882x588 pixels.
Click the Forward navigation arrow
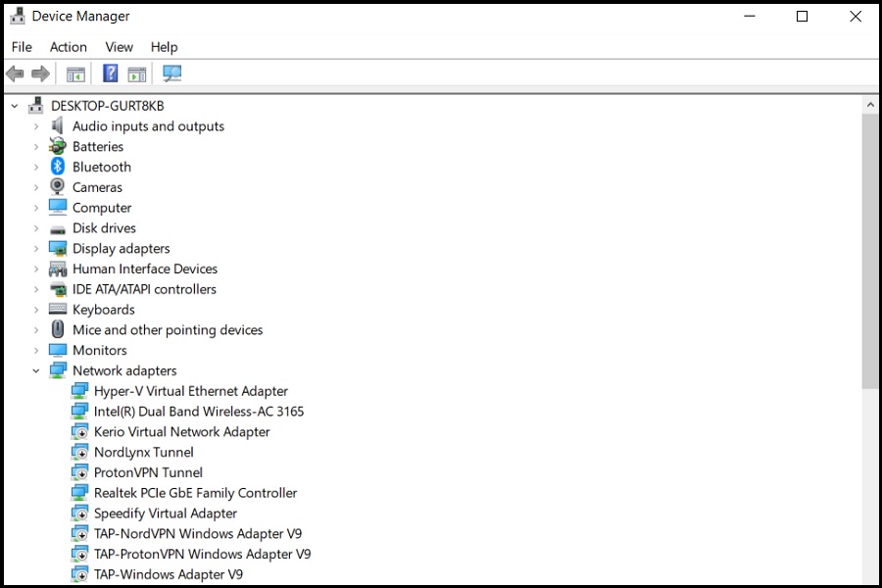(38, 73)
